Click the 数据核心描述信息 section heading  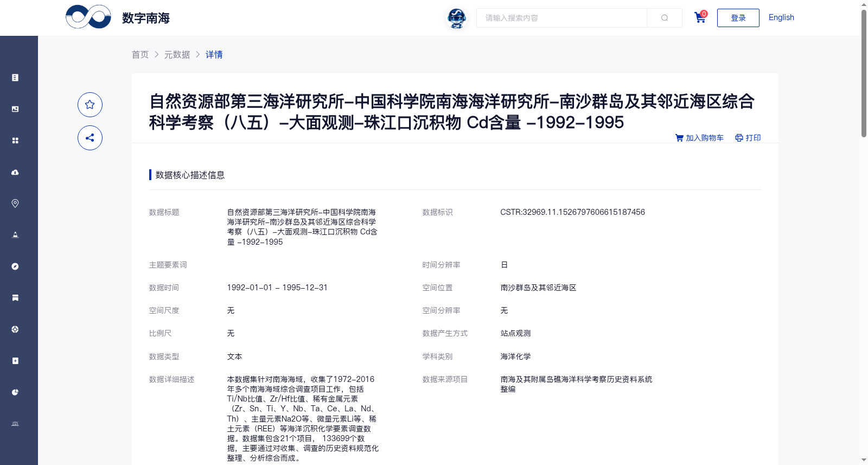(190, 175)
